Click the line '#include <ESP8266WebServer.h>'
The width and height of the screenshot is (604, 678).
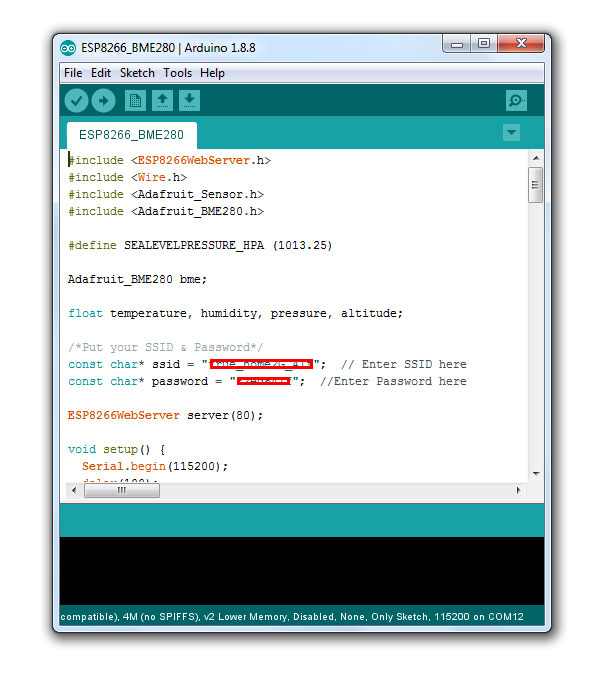coord(169,160)
